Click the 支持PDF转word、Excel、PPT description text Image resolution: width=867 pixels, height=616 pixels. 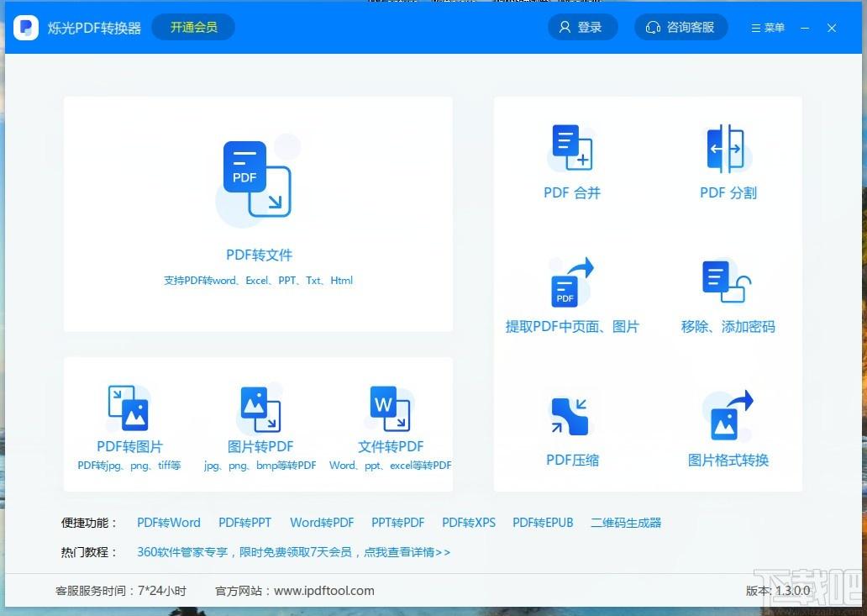258,281
